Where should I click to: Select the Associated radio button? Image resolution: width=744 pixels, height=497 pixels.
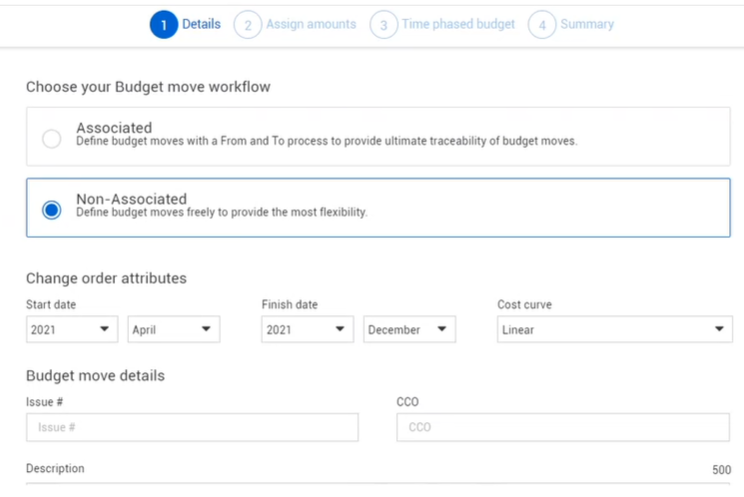point(51,139)
